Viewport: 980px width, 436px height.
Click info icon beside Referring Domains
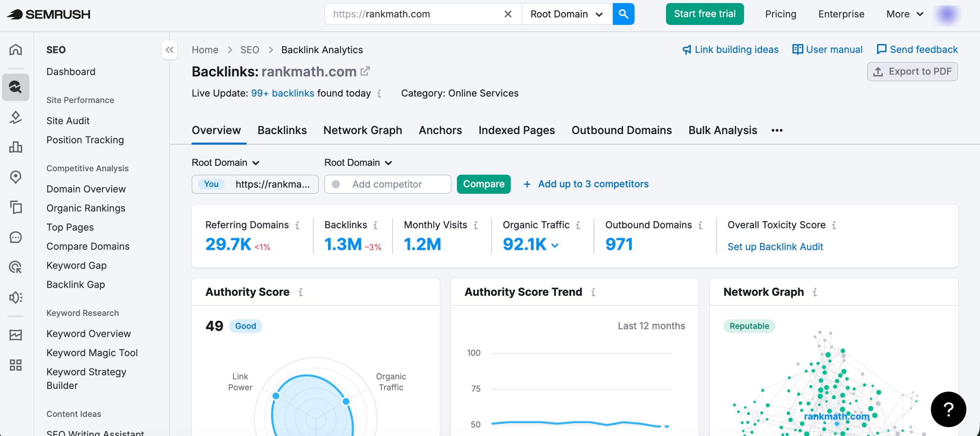pyautogui.click(x=297, y=225)
